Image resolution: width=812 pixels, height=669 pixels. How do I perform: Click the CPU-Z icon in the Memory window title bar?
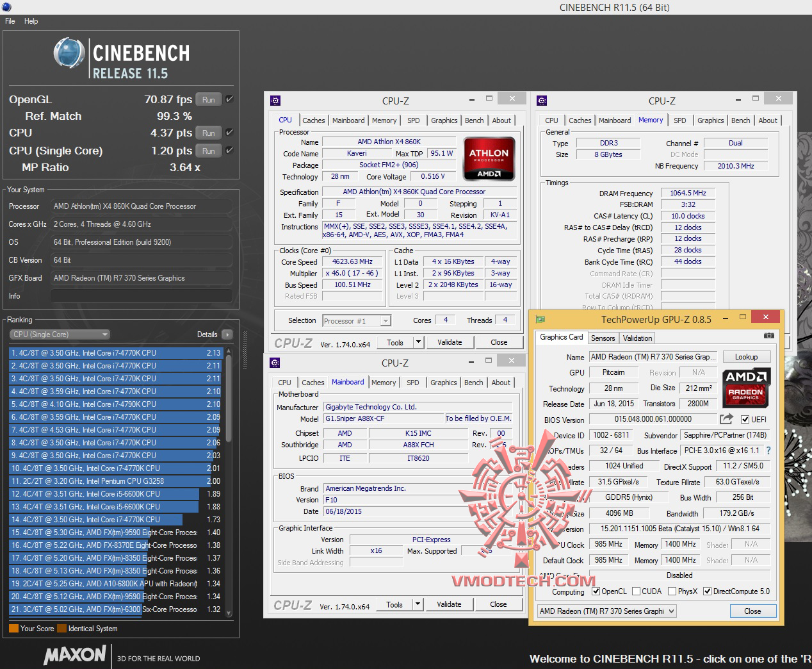click(542, 101)
